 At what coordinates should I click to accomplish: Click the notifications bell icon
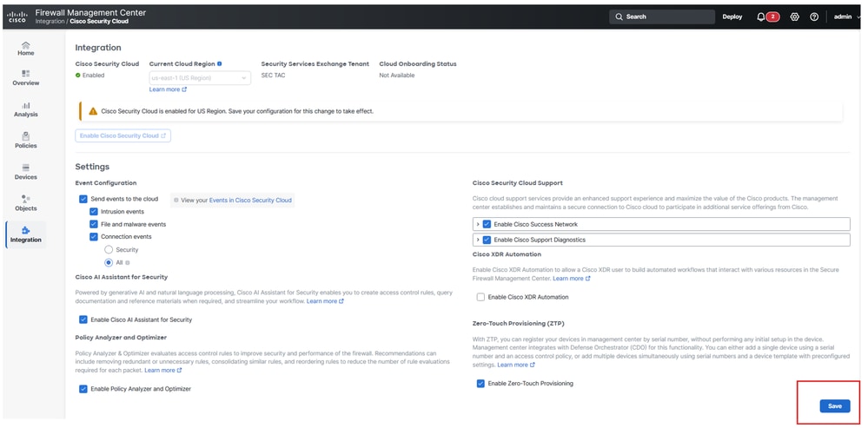point(761,16)
